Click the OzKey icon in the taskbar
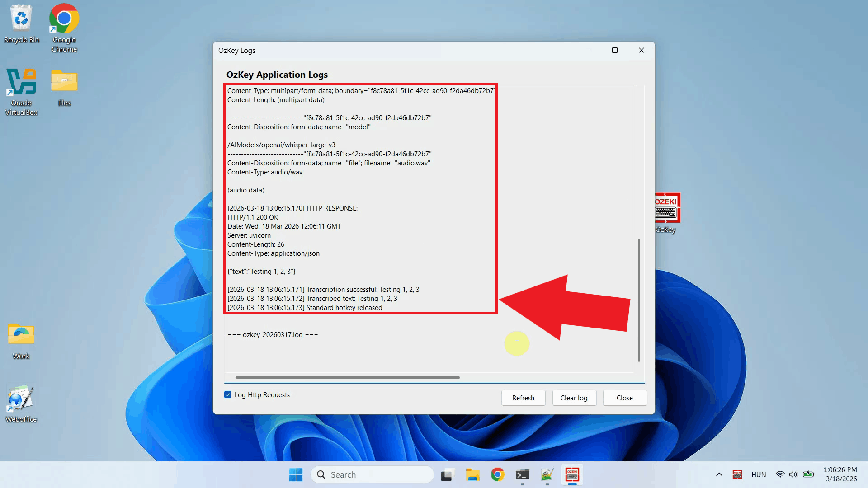The width and height of the screenshot is (868, 488). 572,474
